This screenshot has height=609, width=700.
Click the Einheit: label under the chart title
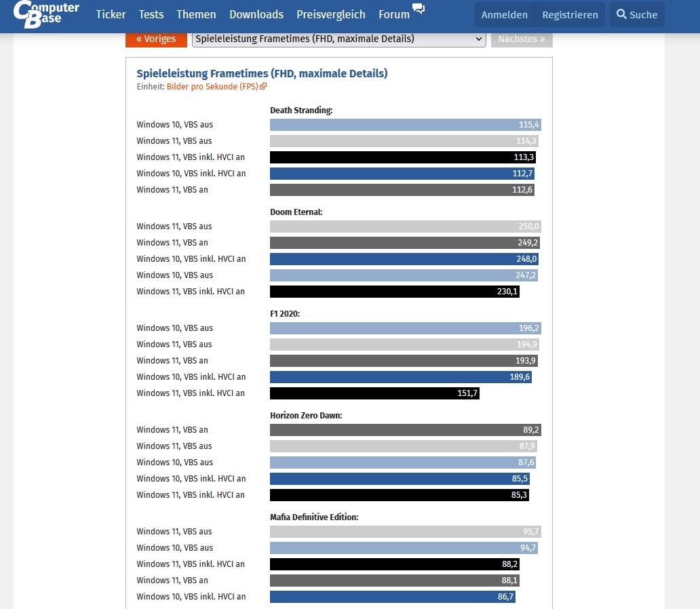tap(151, 87)
